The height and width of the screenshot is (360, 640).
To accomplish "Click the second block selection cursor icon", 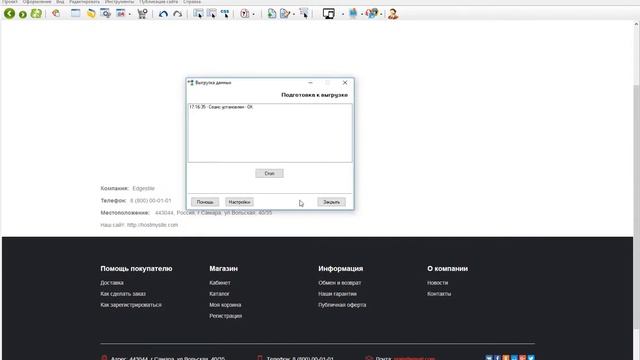I will (211, 13).
